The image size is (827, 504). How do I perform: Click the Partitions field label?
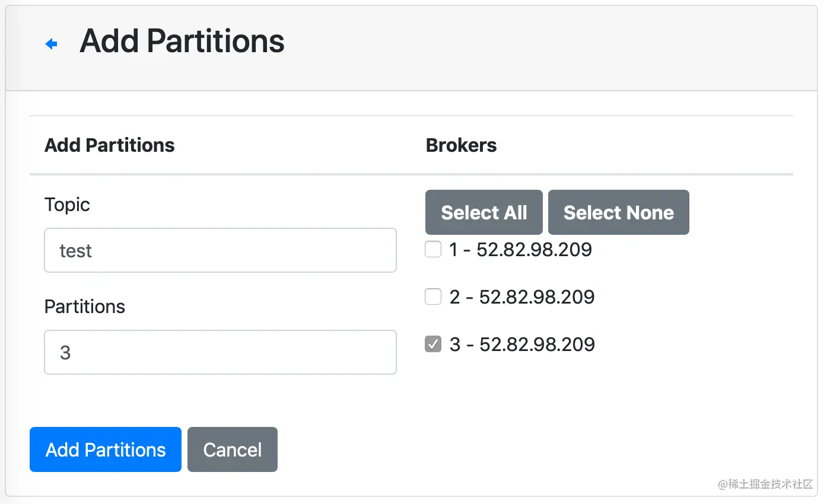[x=85, y=307]
